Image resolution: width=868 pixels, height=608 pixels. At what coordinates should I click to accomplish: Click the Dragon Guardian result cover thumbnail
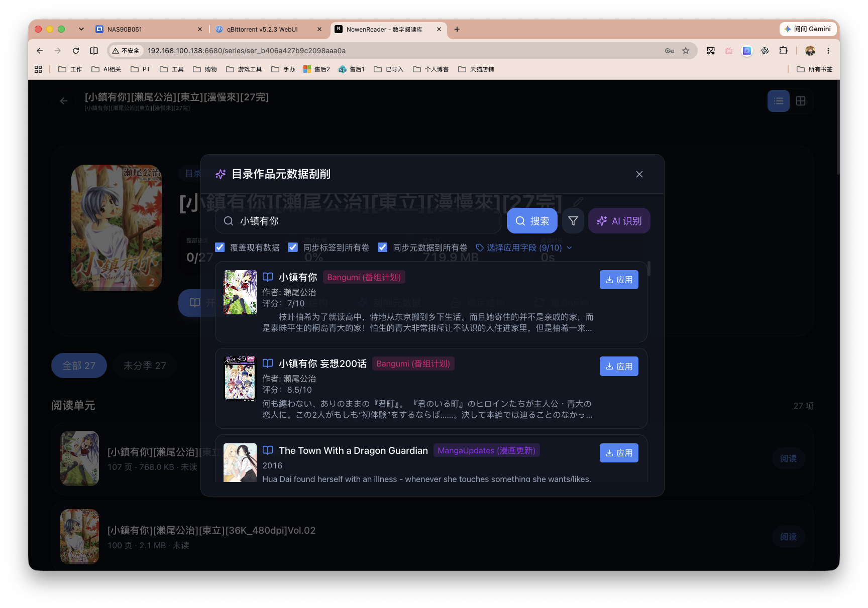[240, 462]
